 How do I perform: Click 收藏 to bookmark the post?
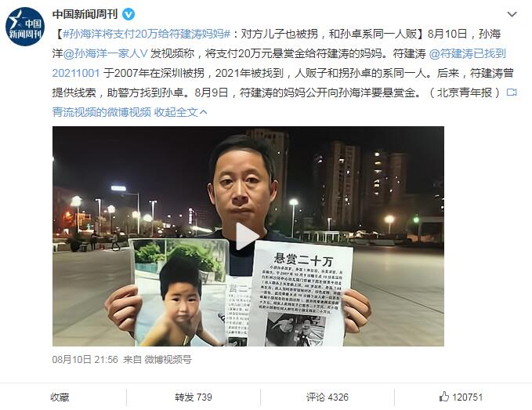60,397
